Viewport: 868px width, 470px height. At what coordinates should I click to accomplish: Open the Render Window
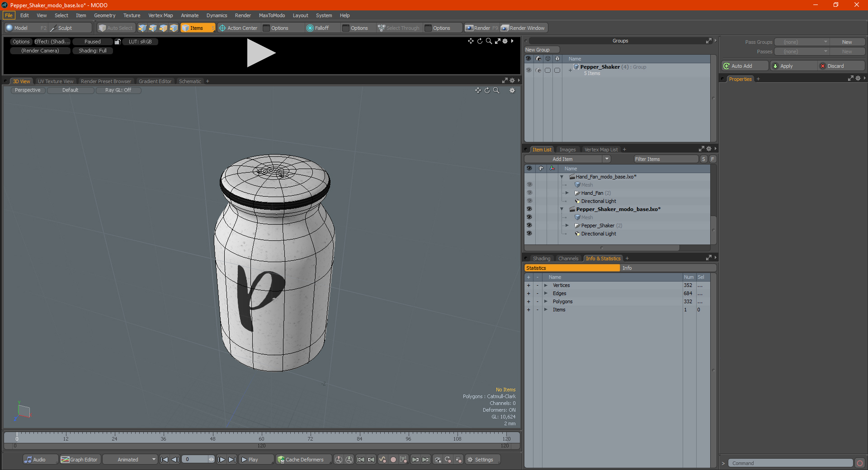pos(523,28)
